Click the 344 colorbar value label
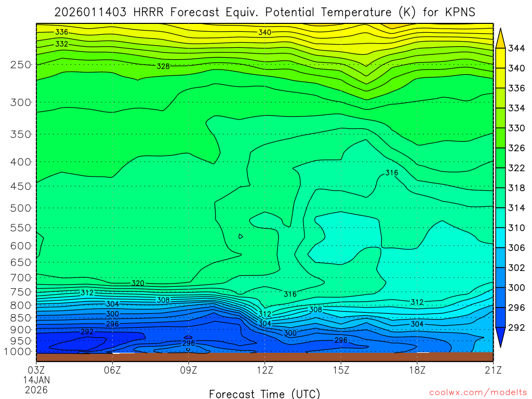Screen dimensions: 532x399 [516, 48]
